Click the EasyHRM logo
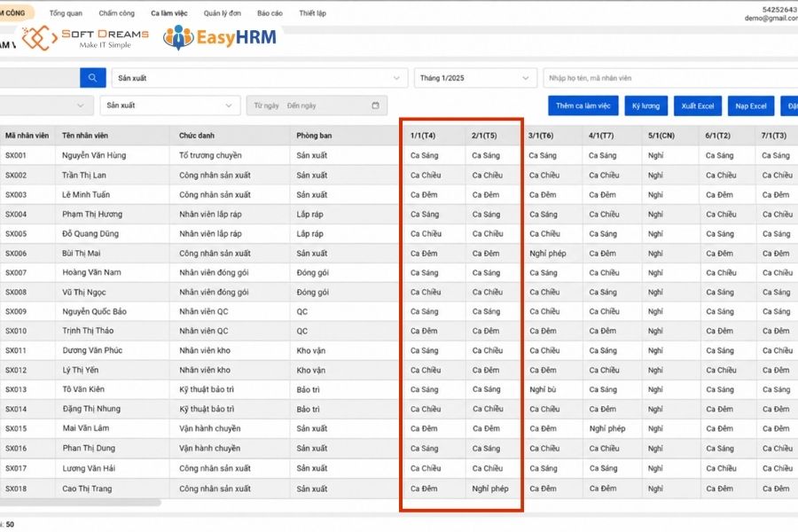 point(220,37)
